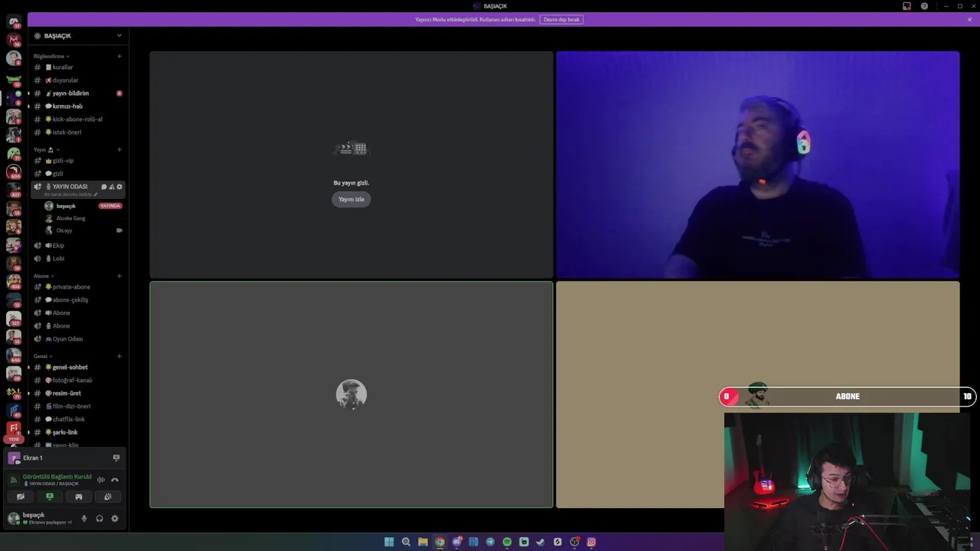Open Spotify from the taskbar

507,542
